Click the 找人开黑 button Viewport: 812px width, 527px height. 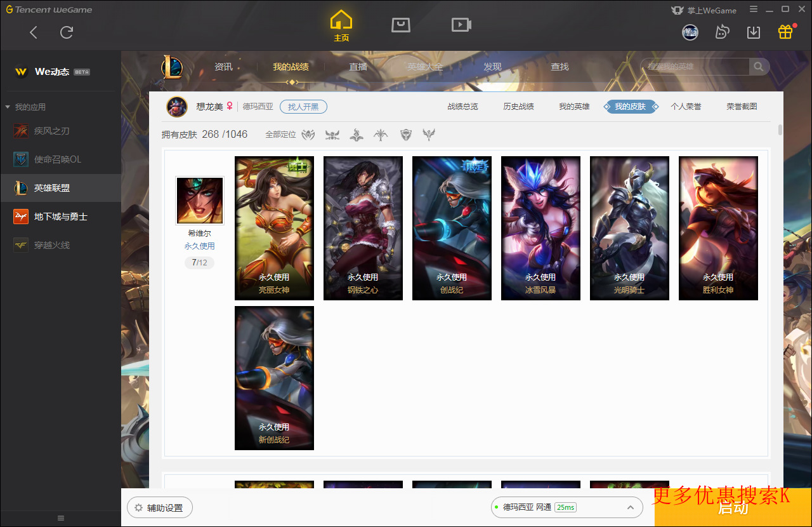pos(303,107)
